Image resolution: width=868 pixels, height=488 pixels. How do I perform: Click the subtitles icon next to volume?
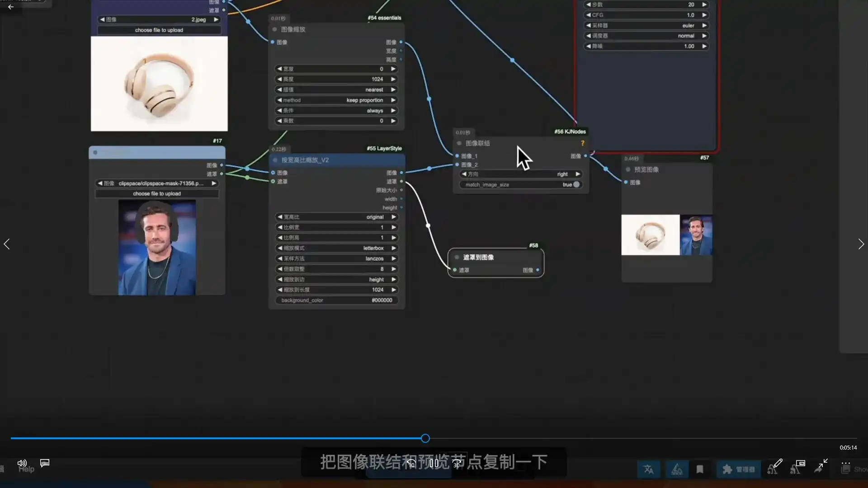(x=44, y=463)
